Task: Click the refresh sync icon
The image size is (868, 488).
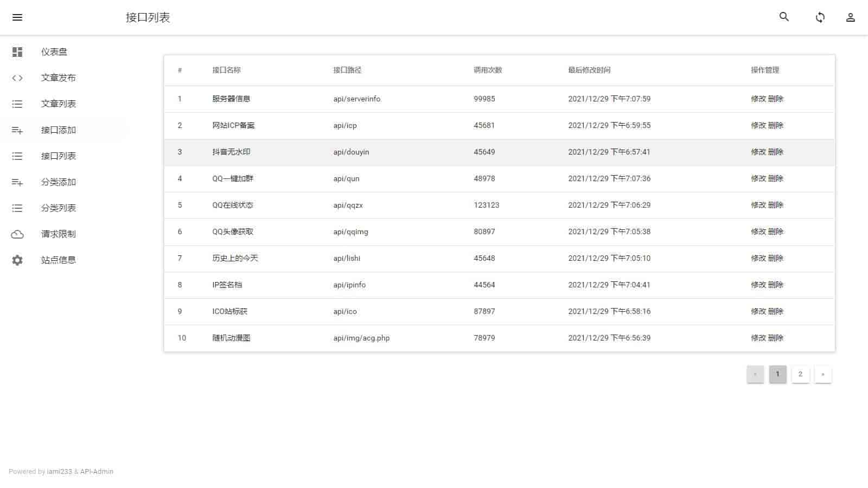Action: pos(820,17)
